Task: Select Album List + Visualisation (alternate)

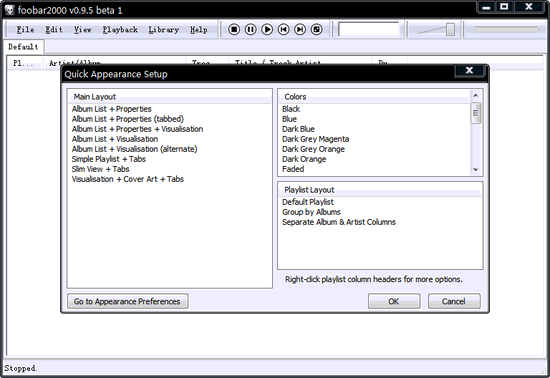Action: [134, 149]
